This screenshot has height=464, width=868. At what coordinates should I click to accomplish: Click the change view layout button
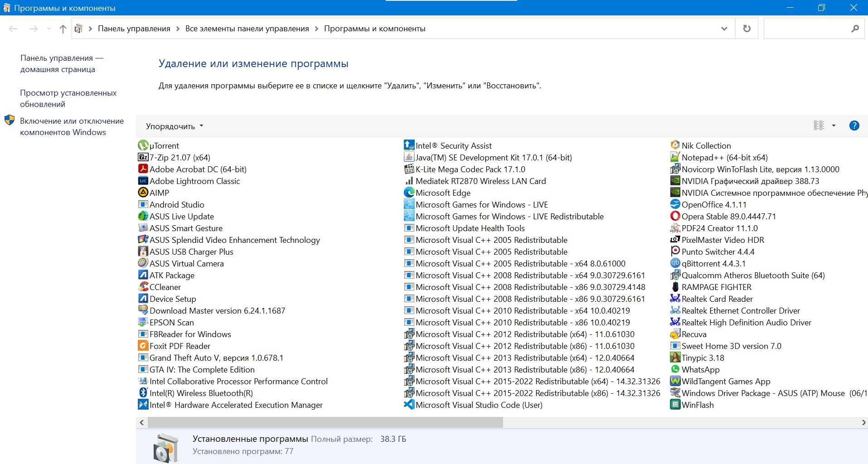819,126
